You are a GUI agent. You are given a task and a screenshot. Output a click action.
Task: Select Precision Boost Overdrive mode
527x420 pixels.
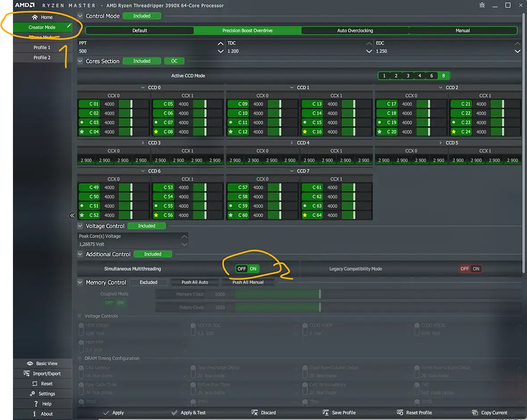pyautogui.click(x=247, y=31)
